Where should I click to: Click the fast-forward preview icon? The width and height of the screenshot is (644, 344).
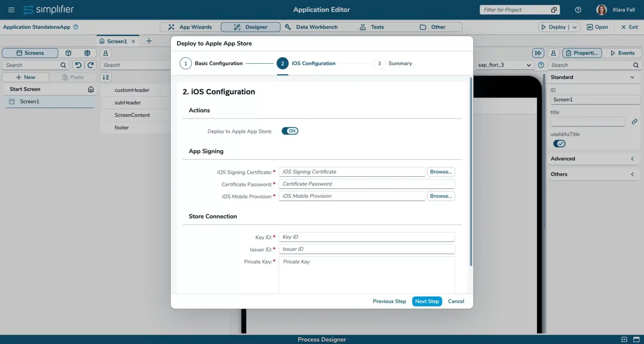click(538, 53)
